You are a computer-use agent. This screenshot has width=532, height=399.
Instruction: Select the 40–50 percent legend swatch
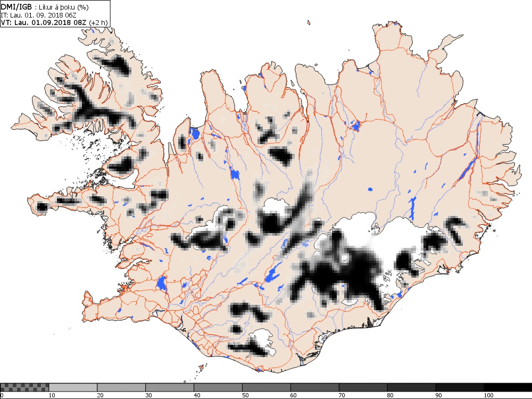click(218, 387)
